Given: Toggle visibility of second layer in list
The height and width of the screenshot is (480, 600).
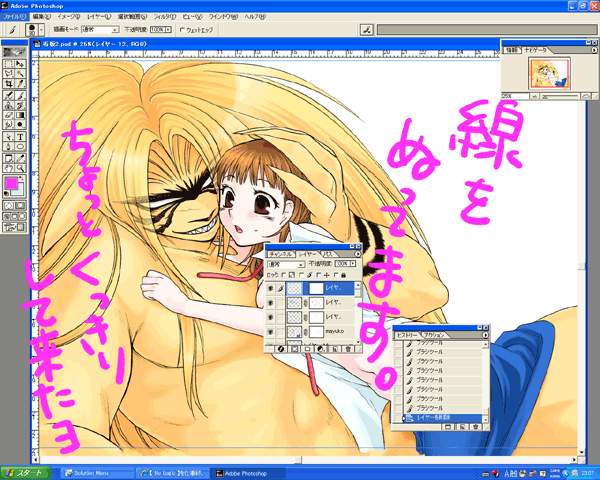Looking at the screenshot, I should [271, 303].
